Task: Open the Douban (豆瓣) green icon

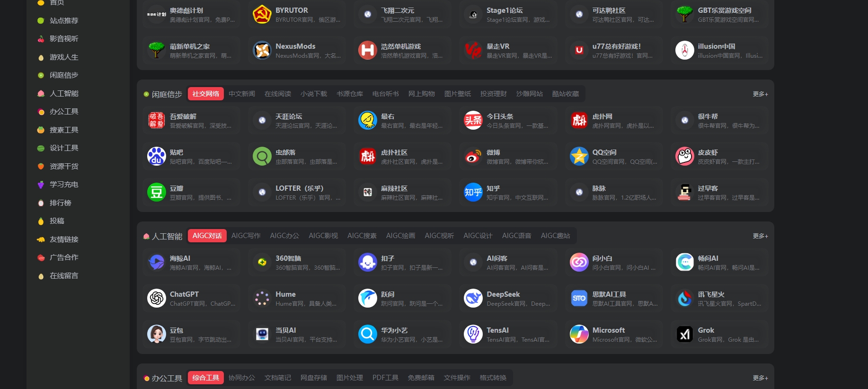Action: tap(157, 192)
